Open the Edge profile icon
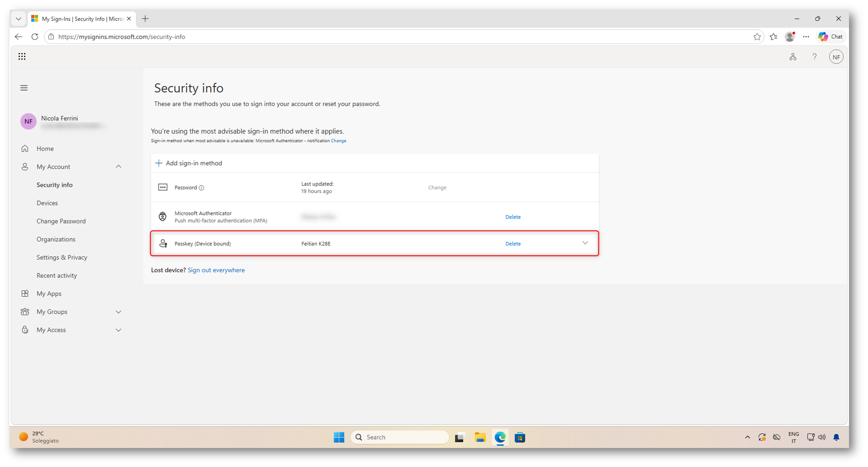 click(790, 37)
